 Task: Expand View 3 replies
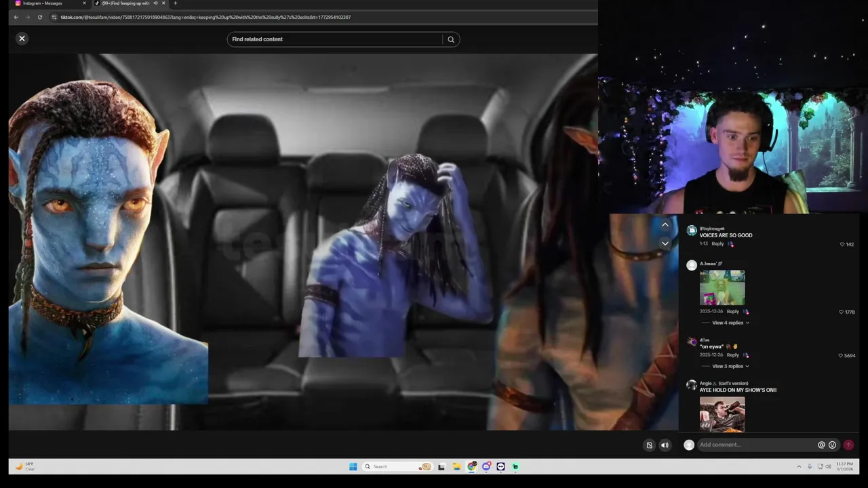[730, 366]
